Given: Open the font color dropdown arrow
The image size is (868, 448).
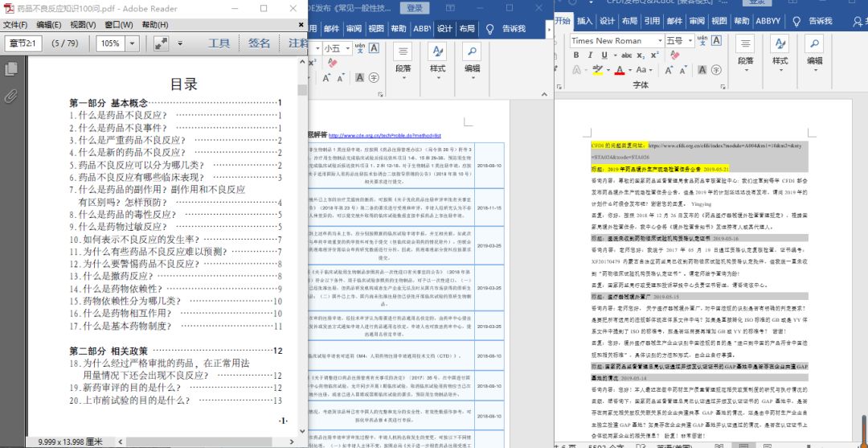Looking at the screenshot, I should tap(629, 70).
